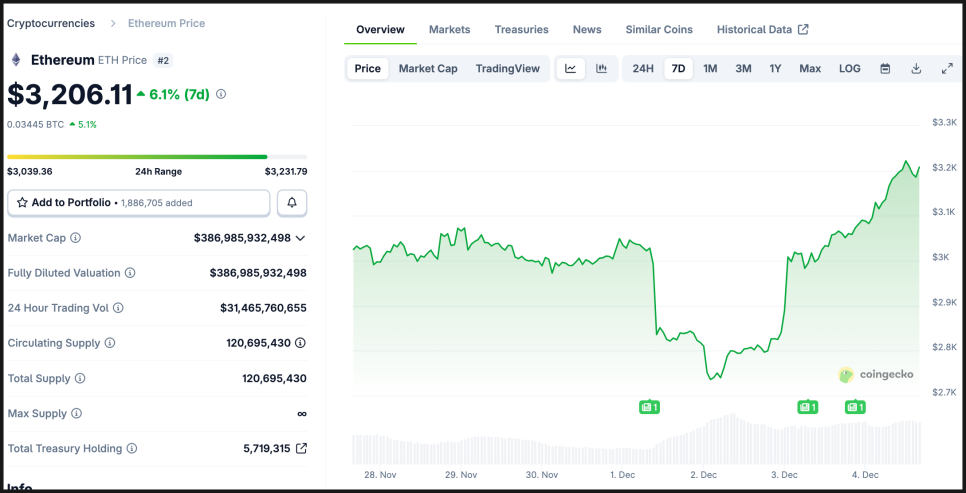Select the Max time range
966x493 pixels.
810,69
